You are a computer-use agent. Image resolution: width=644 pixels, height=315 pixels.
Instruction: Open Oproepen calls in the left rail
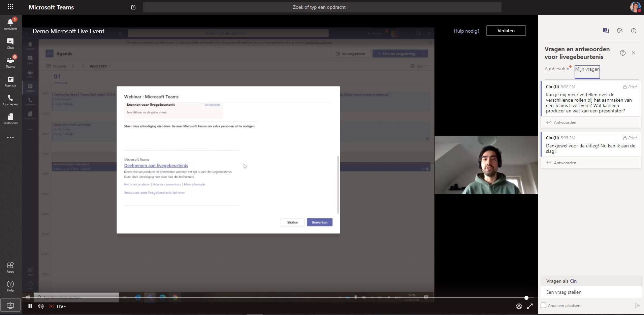click(x=10, y=100)
